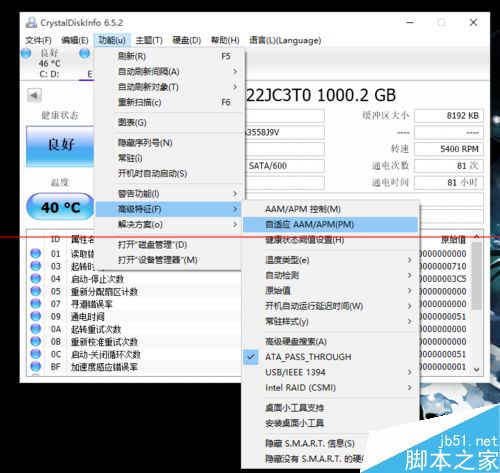Toggle 常驻(i) resident option

170,158
